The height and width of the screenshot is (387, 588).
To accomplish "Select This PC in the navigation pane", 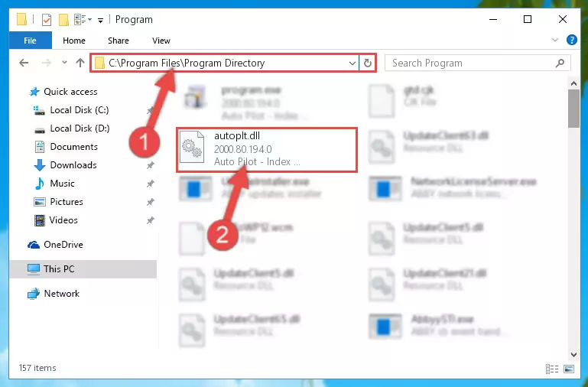I will click(x=83, y=269).
